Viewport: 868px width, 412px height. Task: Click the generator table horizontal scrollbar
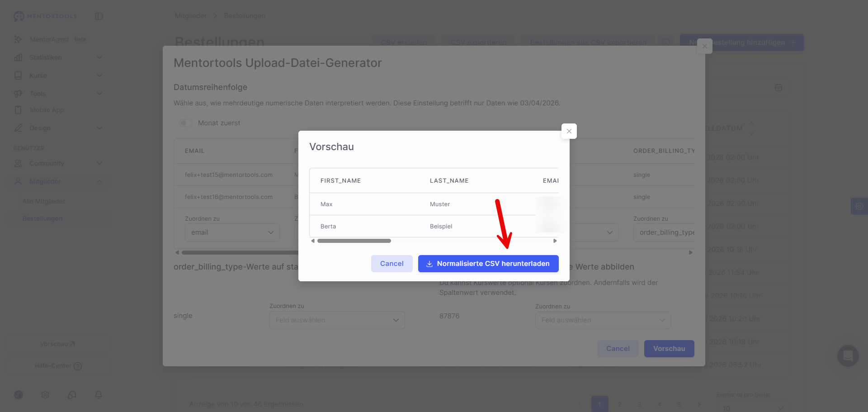pyautogui.click(x=240, y=253)
